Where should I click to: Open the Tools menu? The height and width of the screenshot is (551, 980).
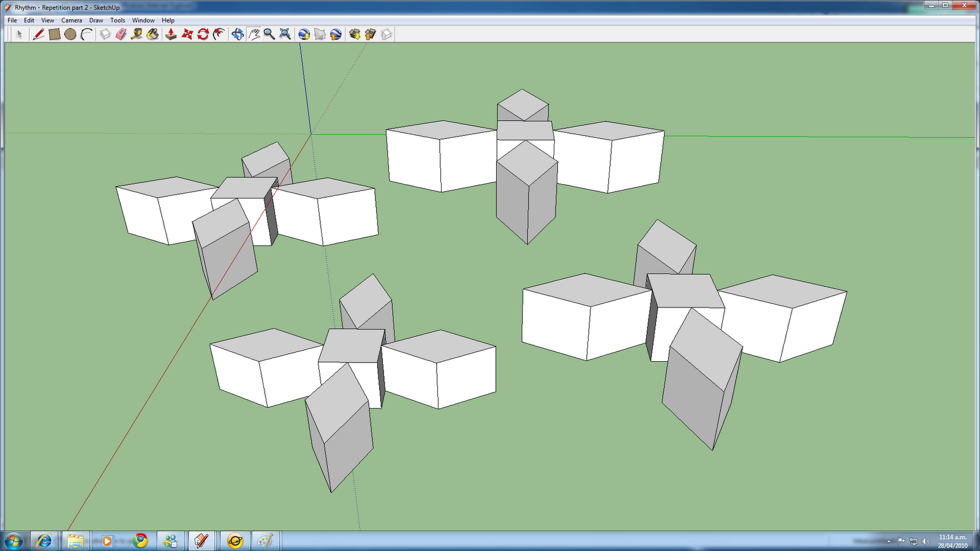pyautogui.click(x=118, y=20)
